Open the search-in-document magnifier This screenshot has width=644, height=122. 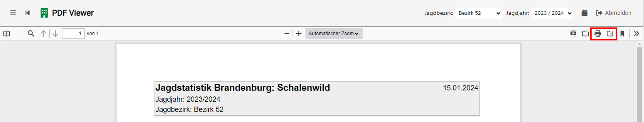pyautogui.click(x=31, y=33)
